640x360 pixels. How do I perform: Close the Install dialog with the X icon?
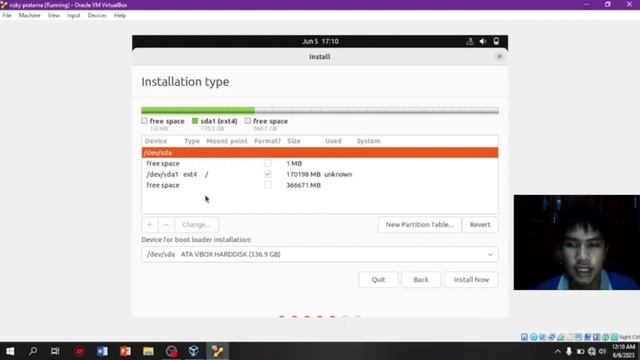499,56
